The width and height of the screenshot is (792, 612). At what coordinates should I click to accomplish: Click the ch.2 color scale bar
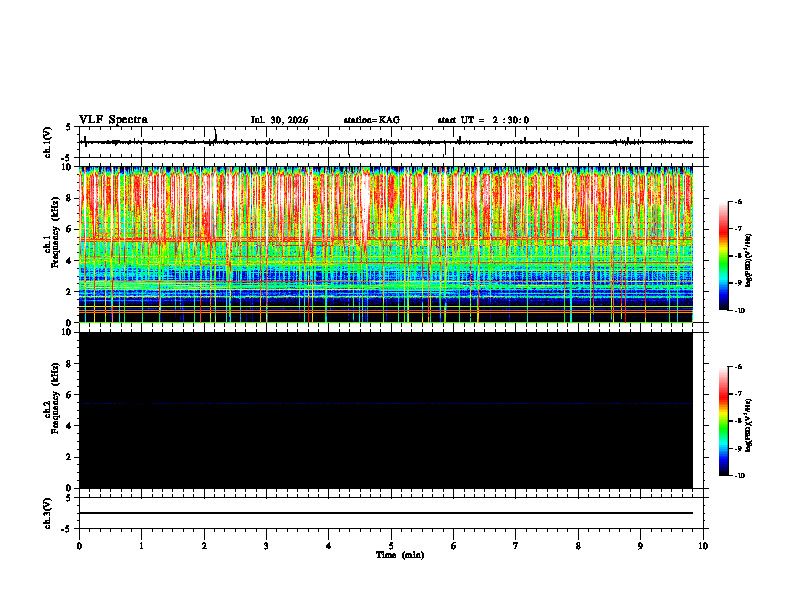coord(723,421)
